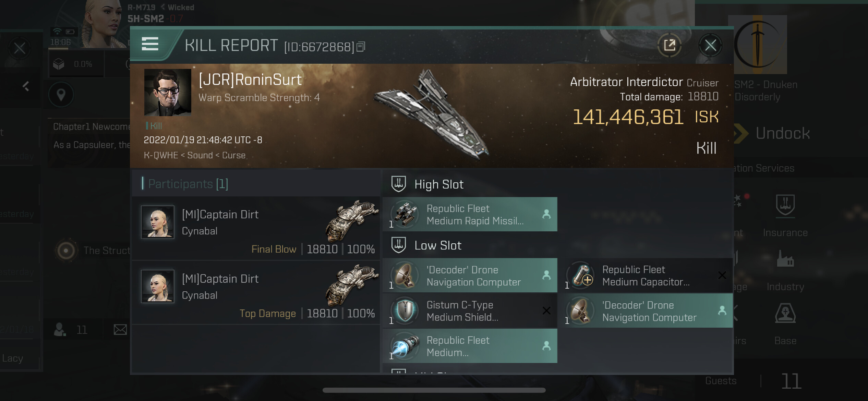Open the location pin icon
The width and height of the screenshot is (868, 401).
(x=61, y=95)
